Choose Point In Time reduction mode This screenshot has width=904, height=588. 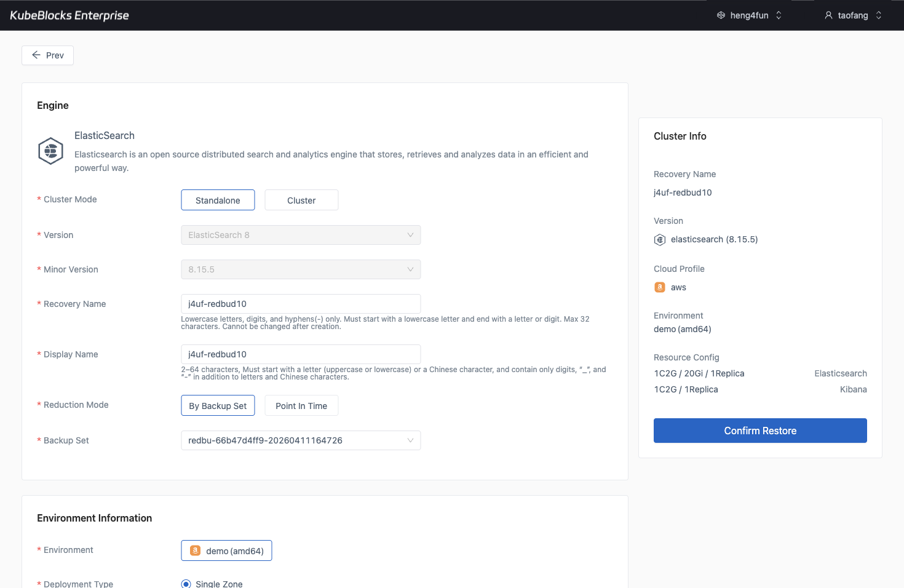pos(301,405)
